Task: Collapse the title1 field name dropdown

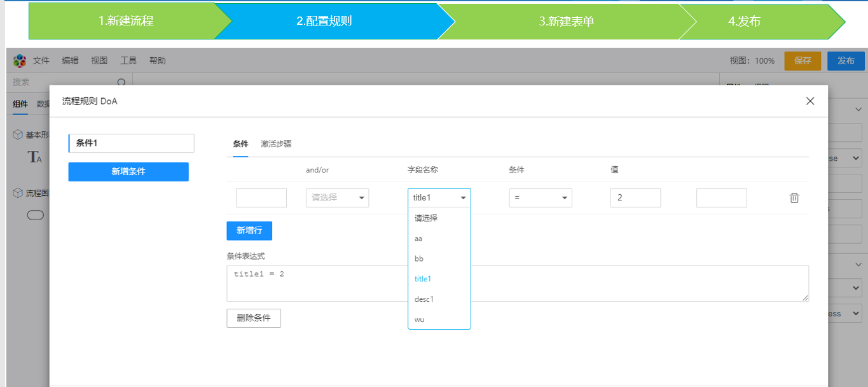Action: click(439, 198)
